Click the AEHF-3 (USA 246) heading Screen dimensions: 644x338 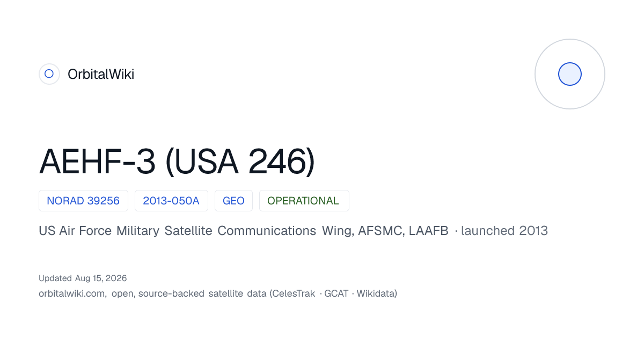[x=177, y=161]
